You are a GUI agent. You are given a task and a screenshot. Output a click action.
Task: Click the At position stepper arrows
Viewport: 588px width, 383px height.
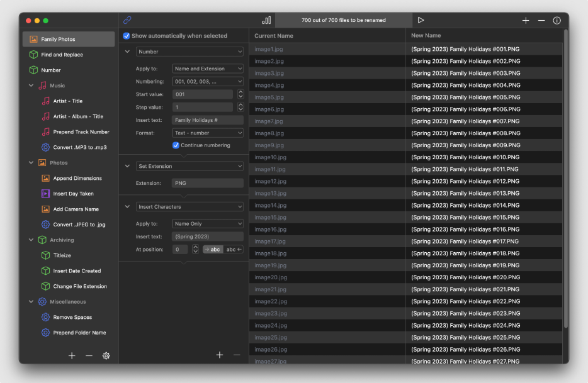195,249
